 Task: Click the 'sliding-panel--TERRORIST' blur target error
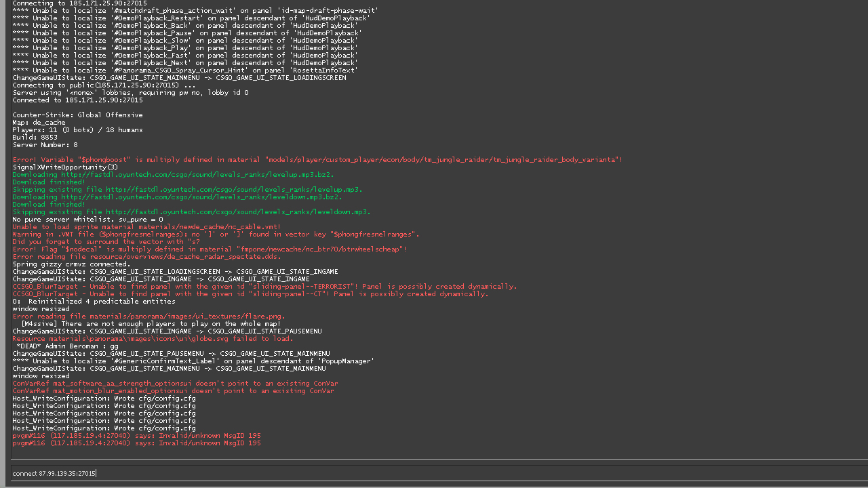pos(264,287)
